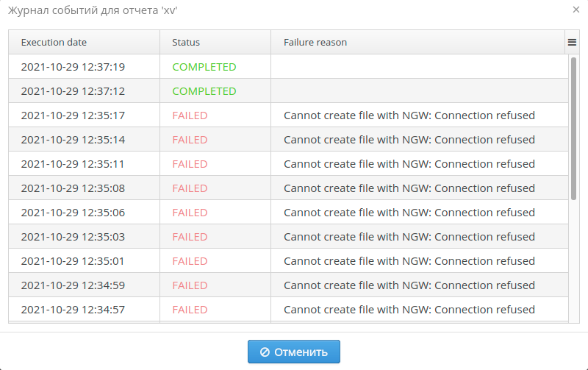
Task: Select the row executed at 12:35:03
Action: click(73, 237)
